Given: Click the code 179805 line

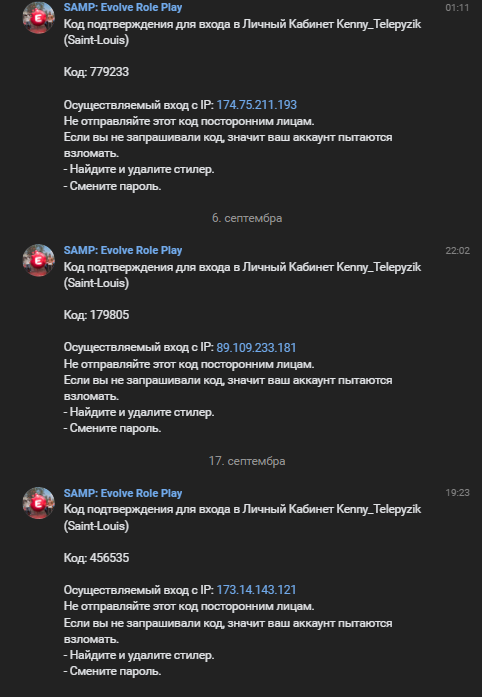Looking at the screenshot, I should pos(96,315).
